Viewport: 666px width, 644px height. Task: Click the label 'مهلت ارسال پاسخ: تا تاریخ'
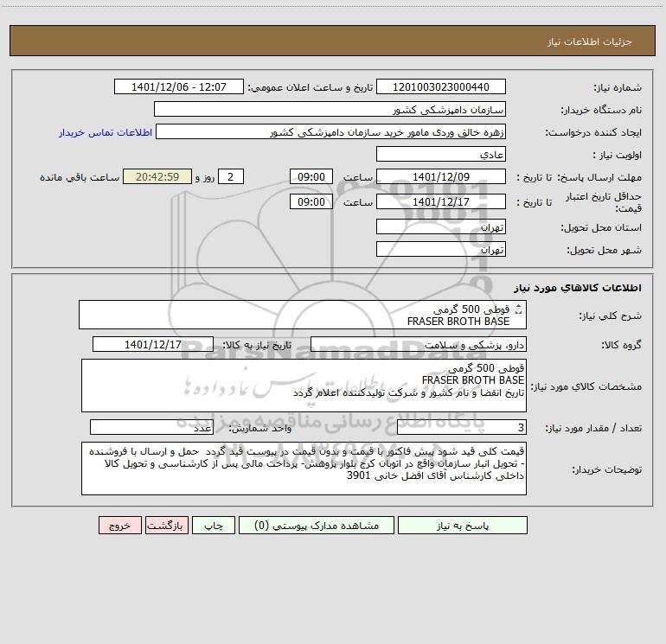[579, 177]
